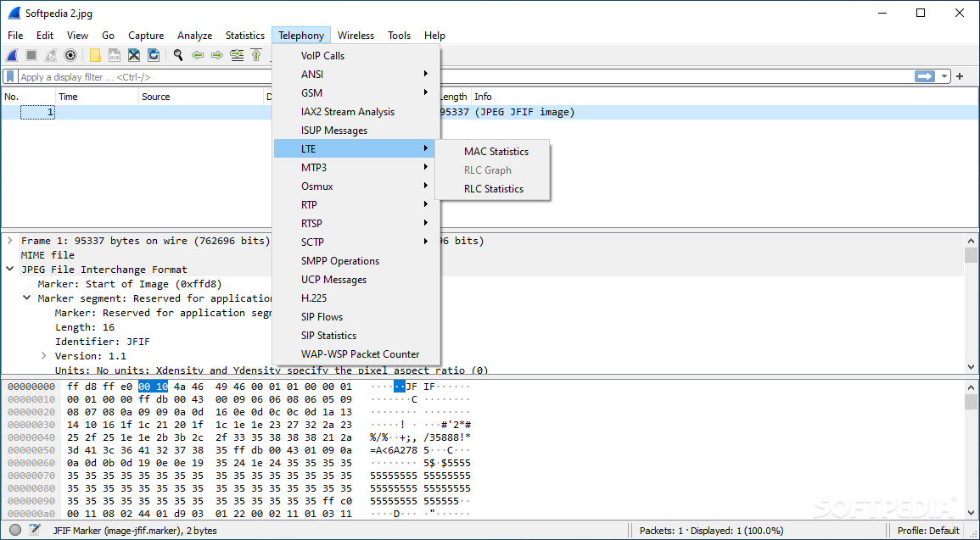Open capture options gear icon

click(70, 55)
